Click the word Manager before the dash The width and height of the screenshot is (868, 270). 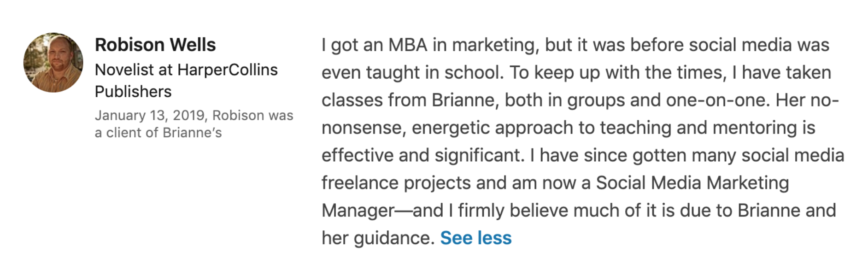(x=358, y=211)
